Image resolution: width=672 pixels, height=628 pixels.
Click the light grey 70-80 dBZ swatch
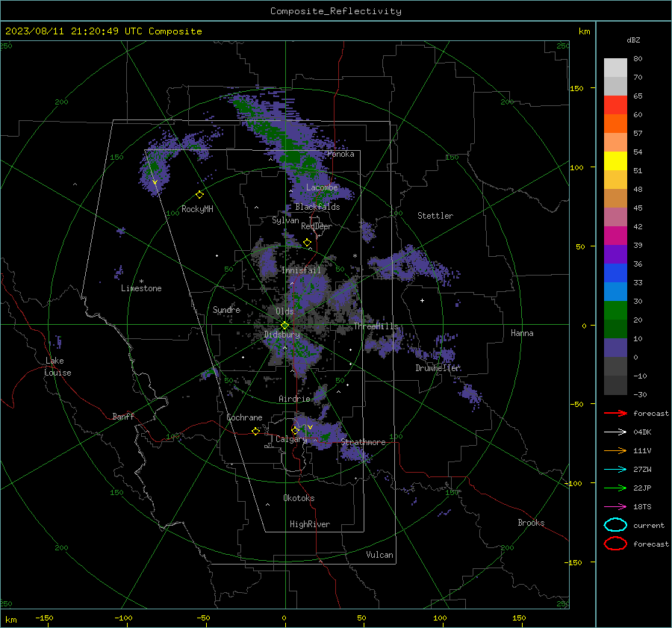coord(615,68)
